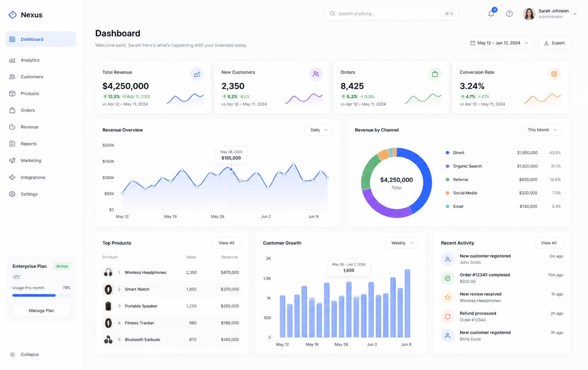The height and width of the screenshot is (370, 588).
Task: Click the Enterprise Plan crown icon
Action: [x=17, y=276]
